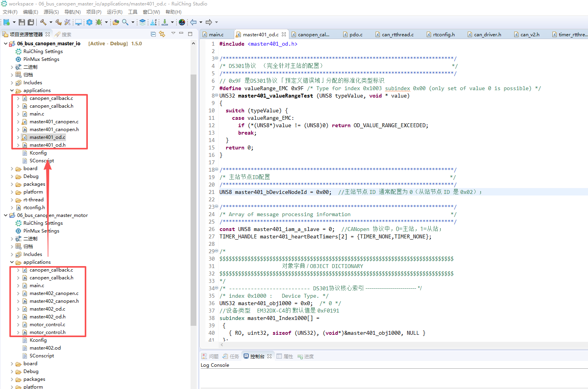Minimize the project explorer panel
This screenshot has width=588, height=389.
(181, 34)
